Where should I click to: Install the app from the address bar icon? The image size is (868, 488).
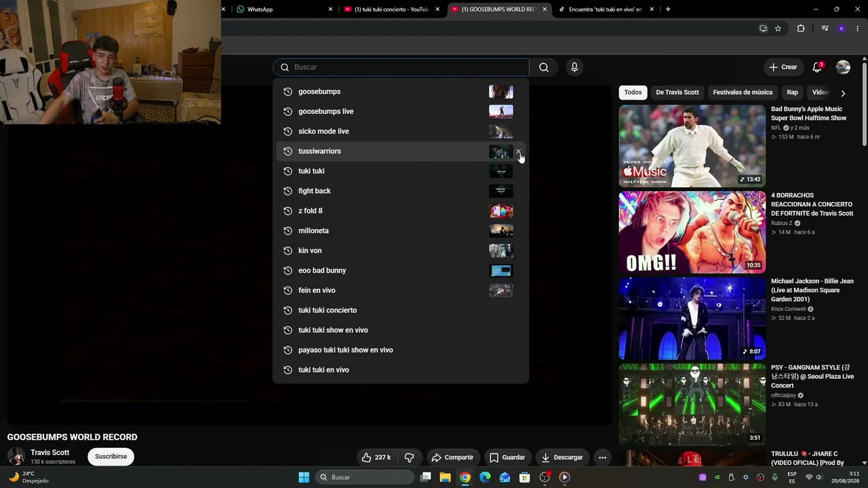[763, 28]
